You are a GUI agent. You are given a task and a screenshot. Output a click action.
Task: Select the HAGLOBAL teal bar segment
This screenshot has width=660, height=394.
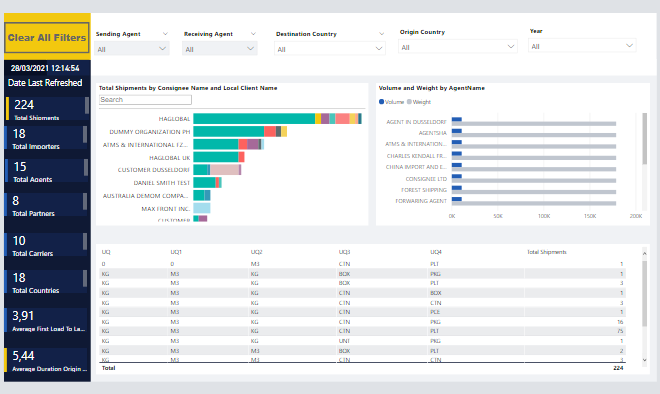click(x=254, y=119)
